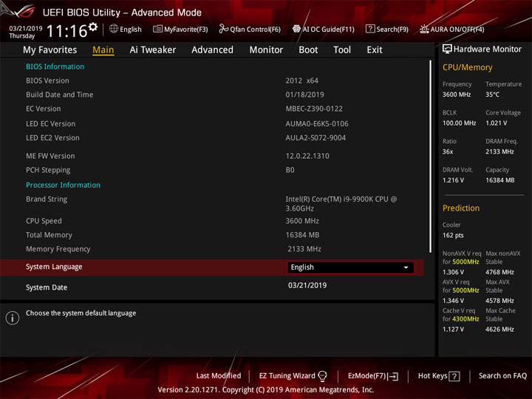Image resolution: width=532 pixels, height=399 pixels.
Task: Click the EZ Tuning Wizard bulb icon
Action: [322, 376]
